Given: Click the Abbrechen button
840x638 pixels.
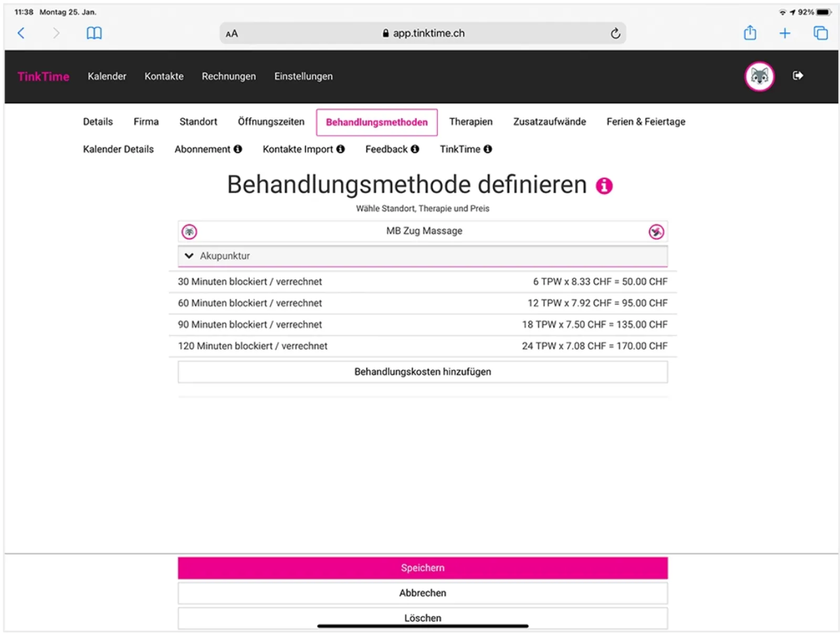Looking at the screenshot, I should click(x=423, y=593).
